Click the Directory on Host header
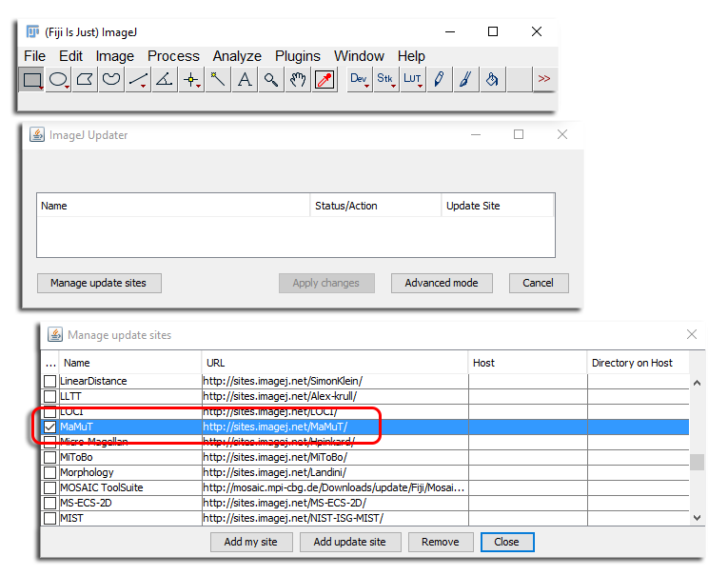 pos(638,363)
